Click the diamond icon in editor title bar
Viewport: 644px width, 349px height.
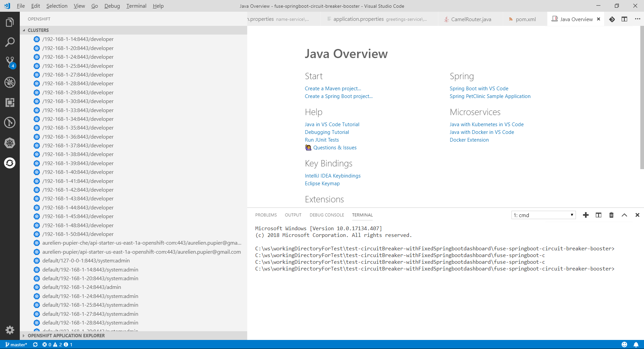tap(612, 19)
